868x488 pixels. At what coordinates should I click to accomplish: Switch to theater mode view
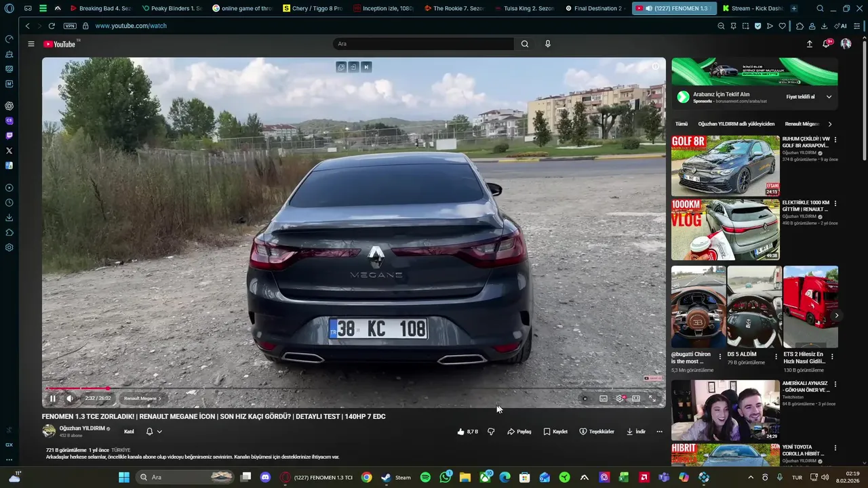pyautogui.click(x=636, y=399)
